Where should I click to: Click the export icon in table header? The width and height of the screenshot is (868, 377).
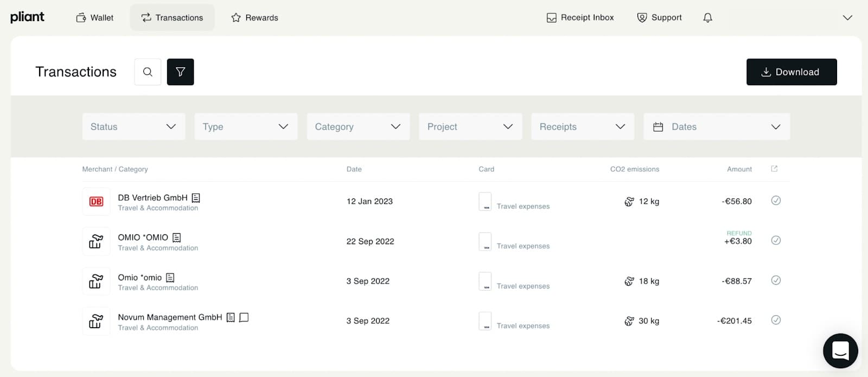coord(774,169)
